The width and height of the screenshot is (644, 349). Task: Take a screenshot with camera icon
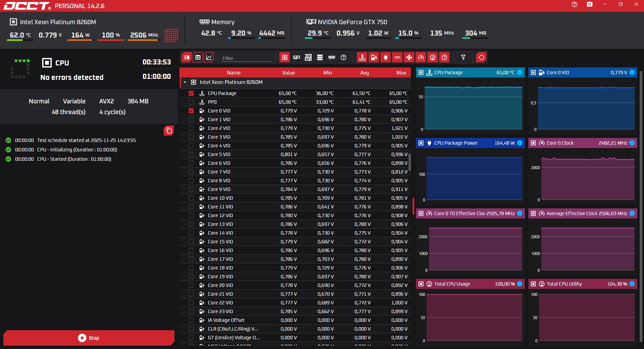[x=589, y=5]
